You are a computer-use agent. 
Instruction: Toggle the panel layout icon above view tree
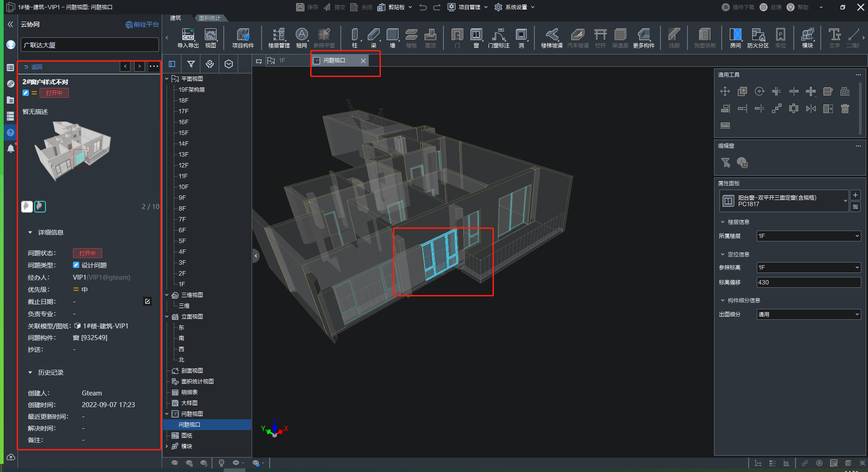172,64
